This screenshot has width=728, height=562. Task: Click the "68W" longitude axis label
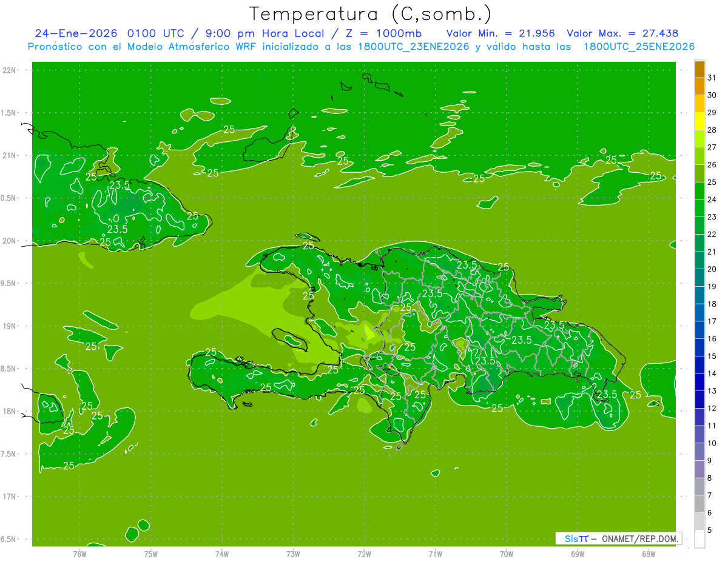point(648,554)
